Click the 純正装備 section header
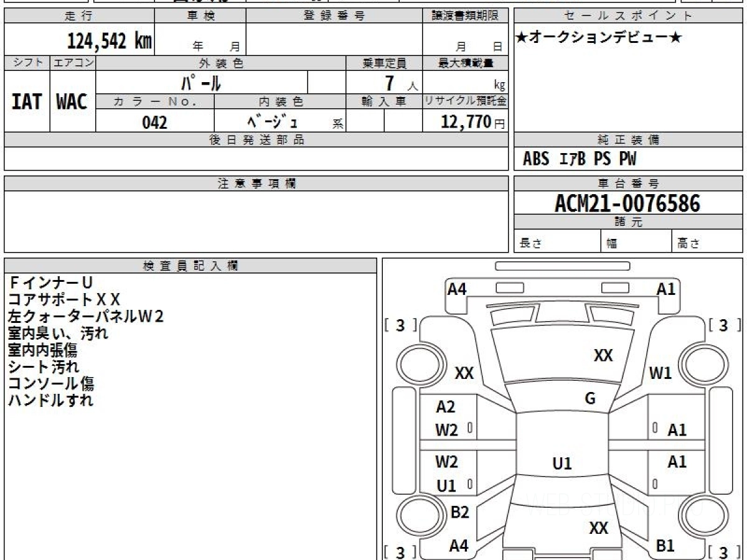This screenshot has height=560, width=747. click(x=629, y=140)
